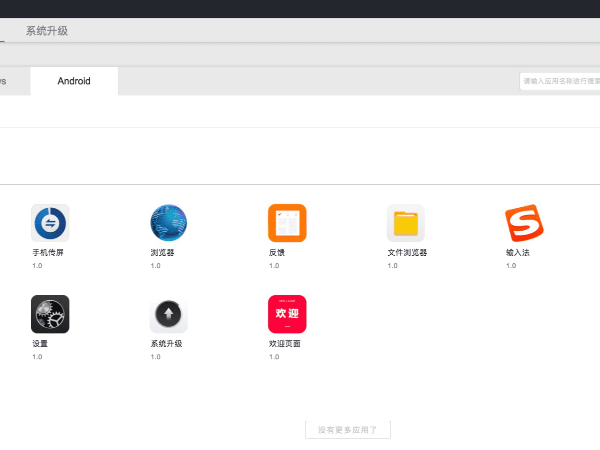The image size is (600, 450).
Task: Open the yellow 文件浏览器 folder icon
Action: pos(405,223)
